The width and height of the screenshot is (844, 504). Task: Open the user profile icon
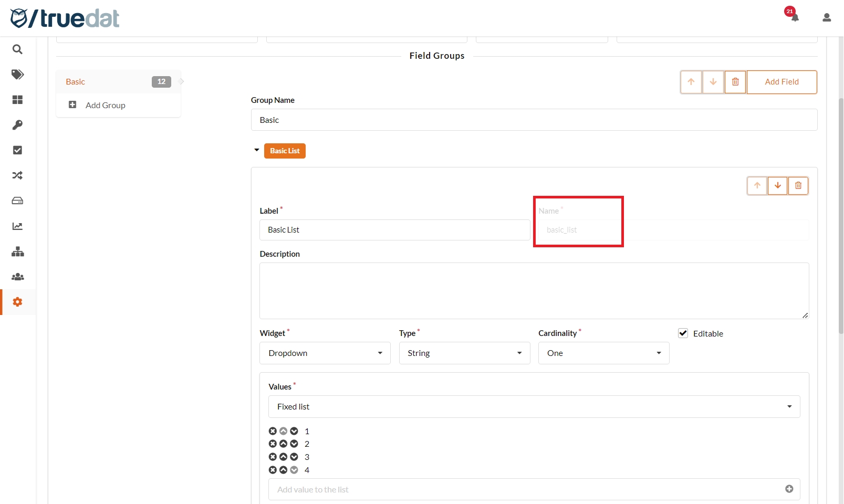tap(826, 17)
